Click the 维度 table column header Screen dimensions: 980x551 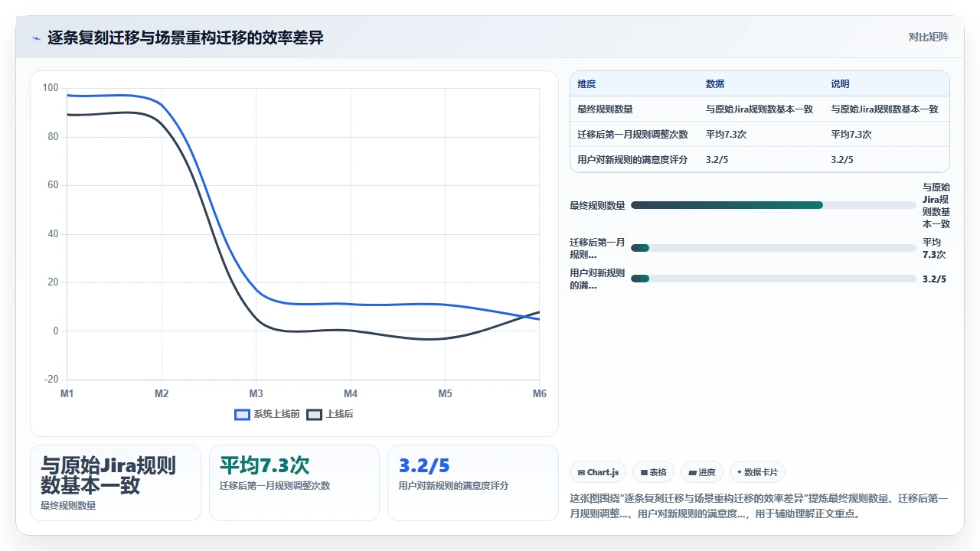click(586, 84)
